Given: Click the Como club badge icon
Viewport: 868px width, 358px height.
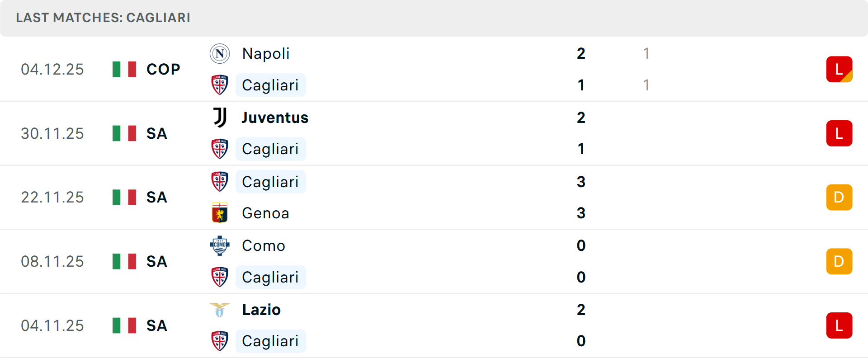Looking at the screenshot, I should coord(220,245).
